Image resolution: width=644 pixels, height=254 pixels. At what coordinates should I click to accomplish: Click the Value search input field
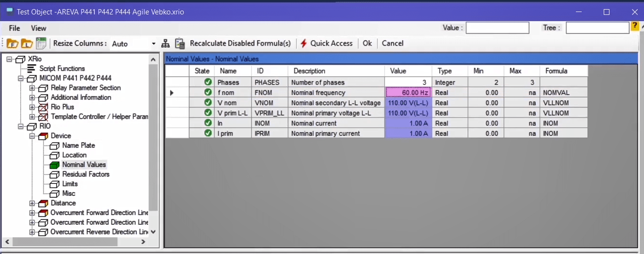point(497,28)
